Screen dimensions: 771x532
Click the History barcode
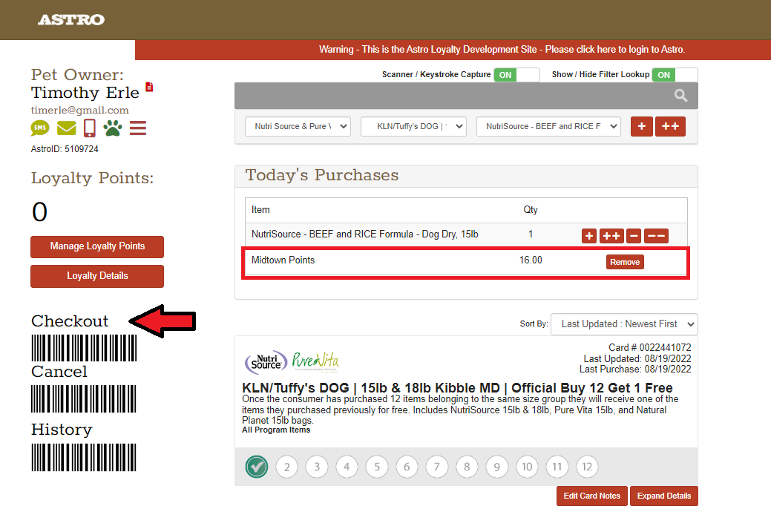(x=84, y=458)
